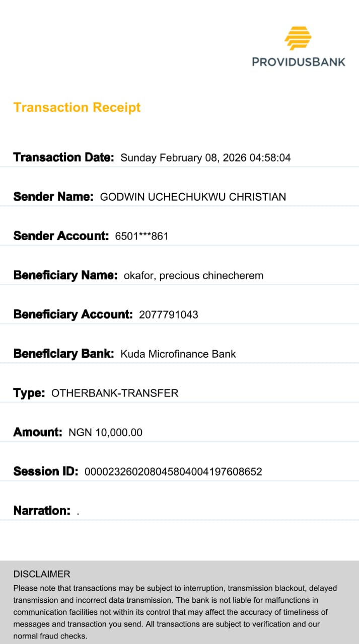Select the transaction date value

pos(205,158)
